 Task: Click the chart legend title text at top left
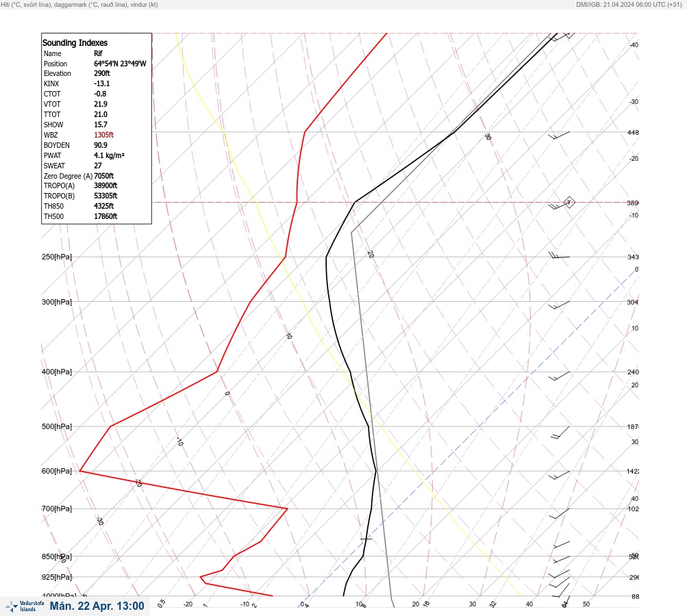click(79, 5)
